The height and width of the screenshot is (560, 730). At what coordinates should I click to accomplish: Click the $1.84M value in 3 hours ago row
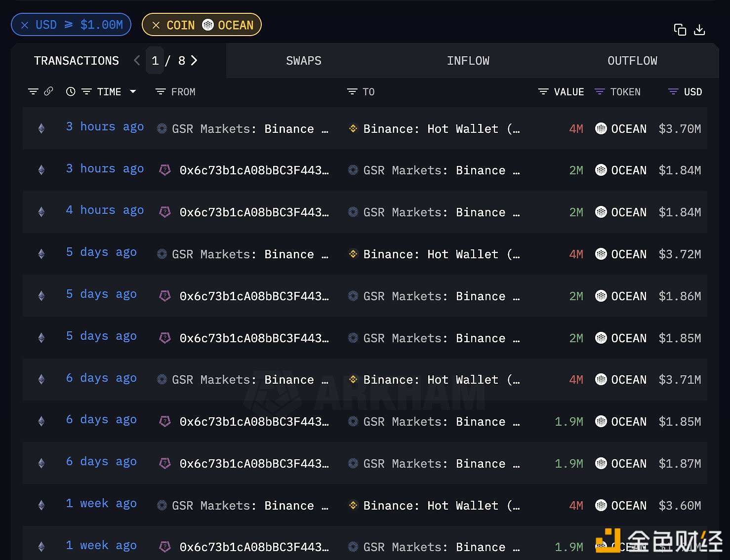[x=680, y=170]
